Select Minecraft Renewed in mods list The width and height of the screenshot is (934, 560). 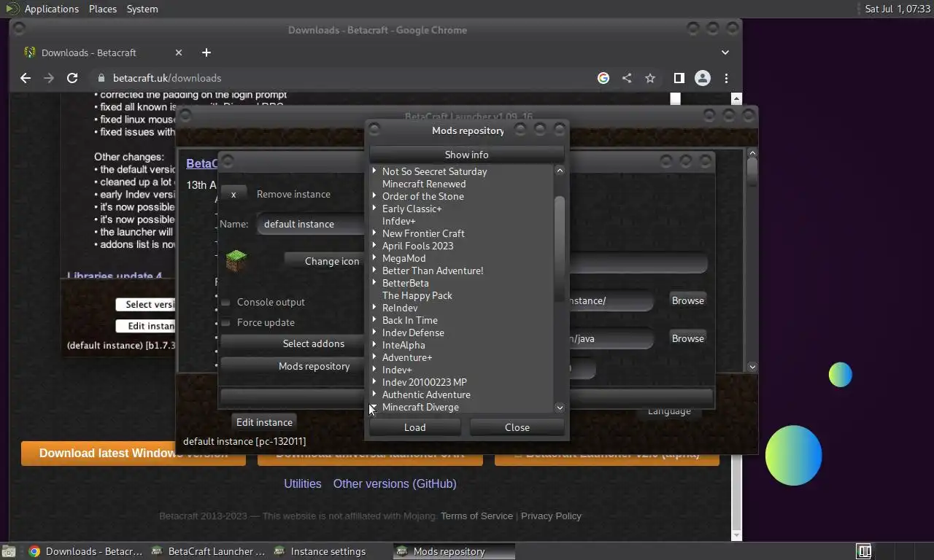[424, 184]
